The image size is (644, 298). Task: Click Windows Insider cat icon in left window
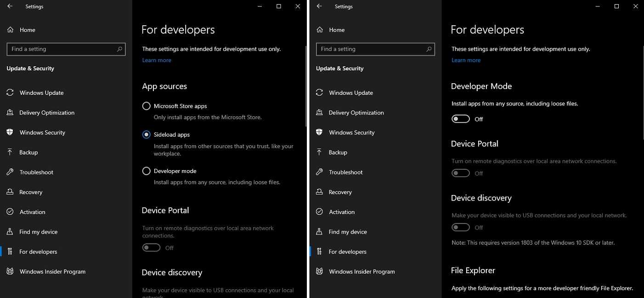click(x=10, y=271)
